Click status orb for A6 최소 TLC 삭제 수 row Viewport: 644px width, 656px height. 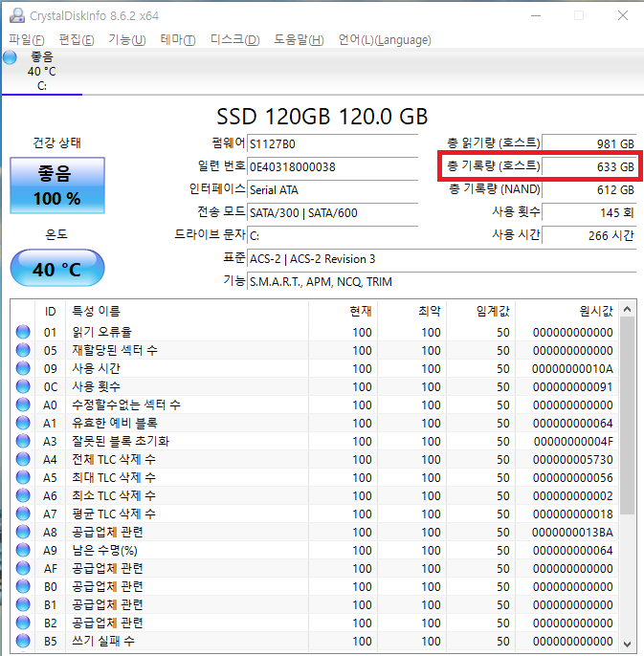click(23, 495)
